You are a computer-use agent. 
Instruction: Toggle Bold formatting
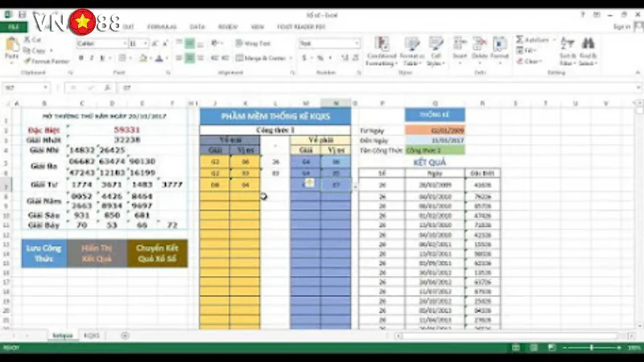[x=81, y=58]
